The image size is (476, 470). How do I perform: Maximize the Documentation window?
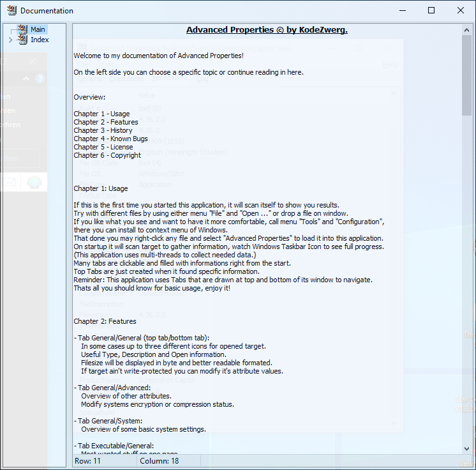431,10
